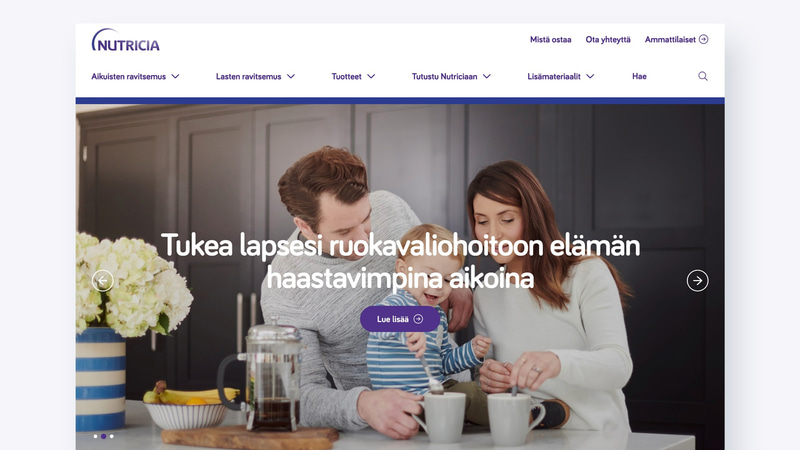
Task: Open the Lisämateriaalit menu
Action: point(554,77)
